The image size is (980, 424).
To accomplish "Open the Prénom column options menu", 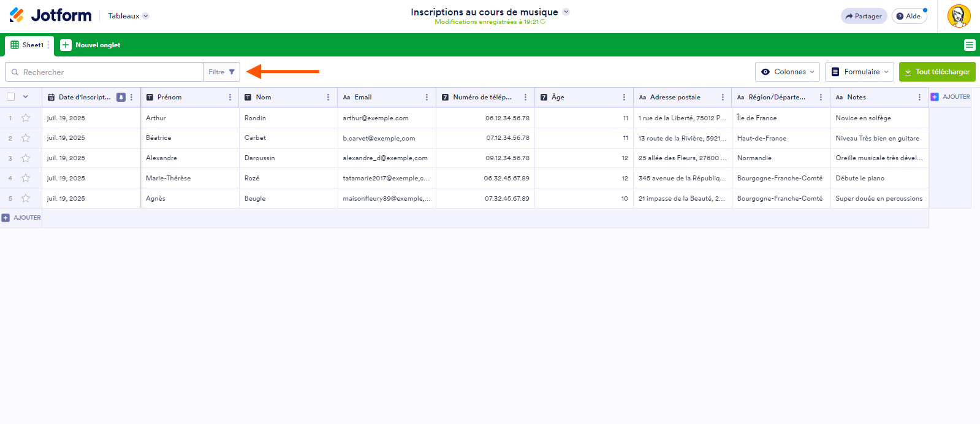I will coord(230,97).
